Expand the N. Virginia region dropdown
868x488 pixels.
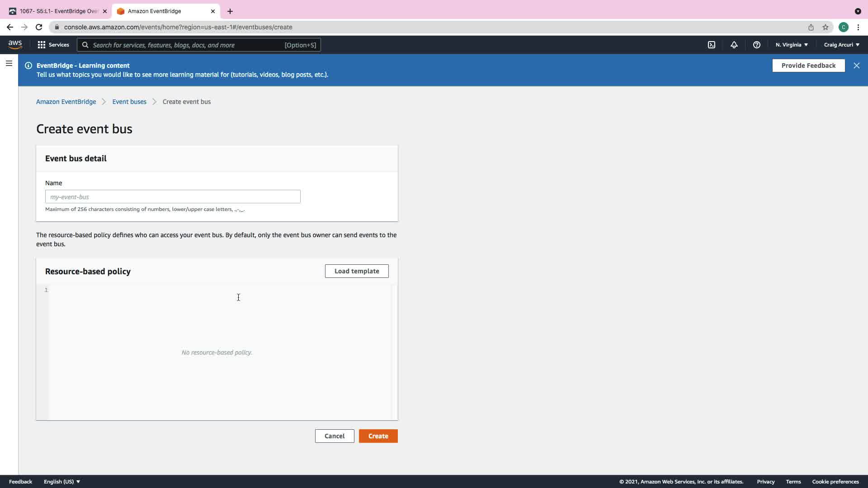coord(792,45)
